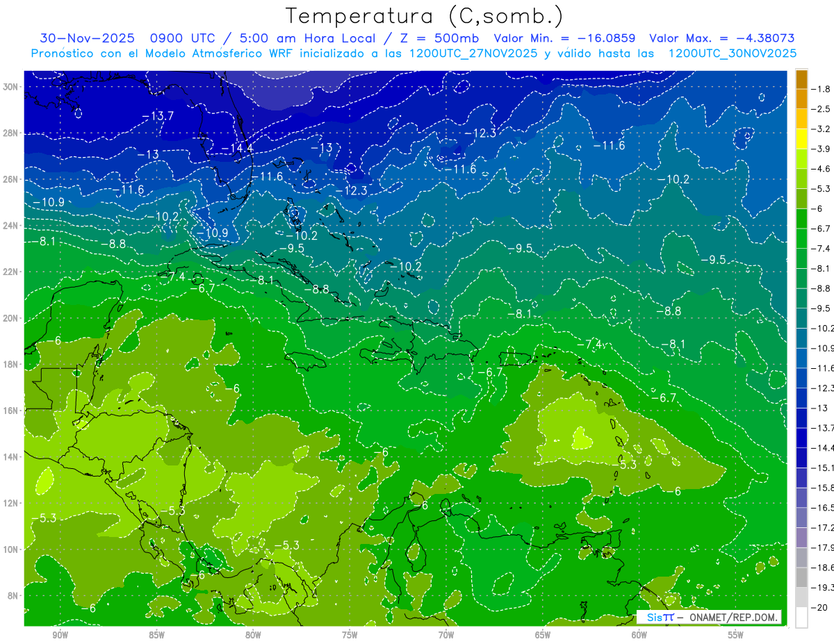Click the blue 'Sis' logo text
Screen dimensions: 834x644
click(x=653, y=617)
